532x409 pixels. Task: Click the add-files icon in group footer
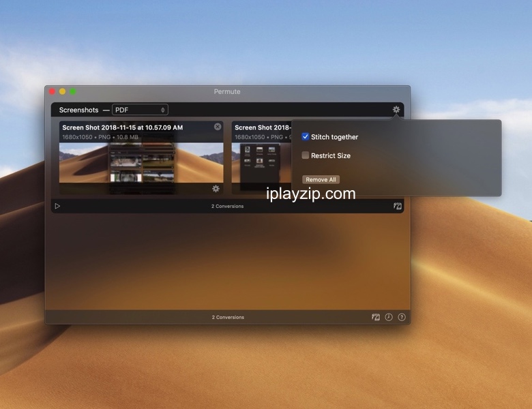click(398, 206)
